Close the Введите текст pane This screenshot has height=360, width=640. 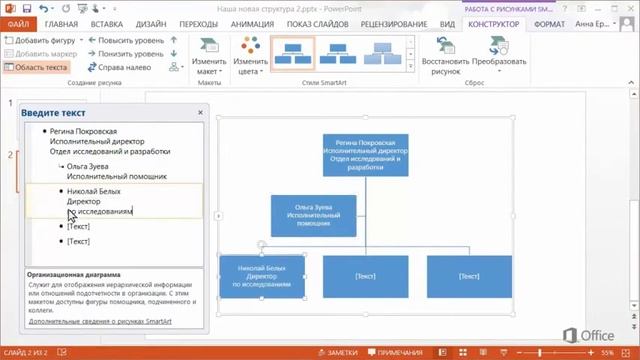200,112
